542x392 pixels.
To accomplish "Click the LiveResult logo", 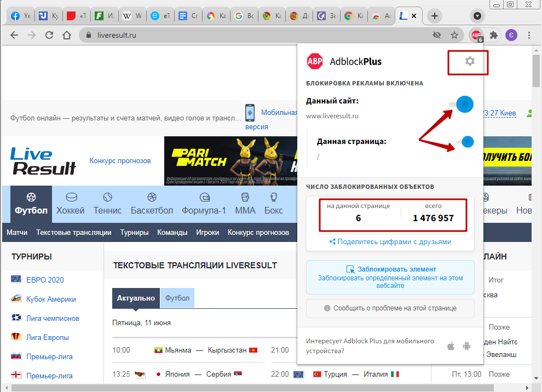I will click(x=43, y=161).
